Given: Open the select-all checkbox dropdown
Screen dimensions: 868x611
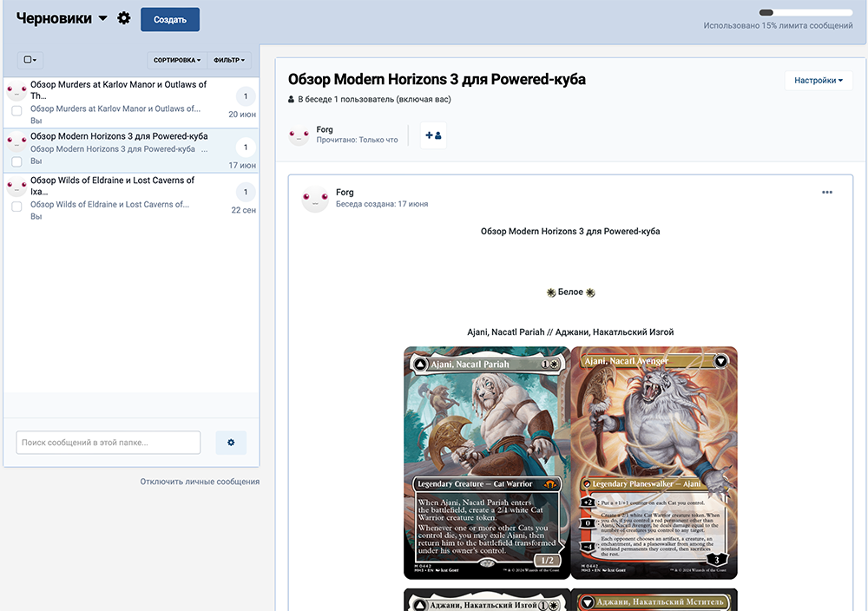Looking at the screenshot, I should pyautogui.click(x=30, y=61).
